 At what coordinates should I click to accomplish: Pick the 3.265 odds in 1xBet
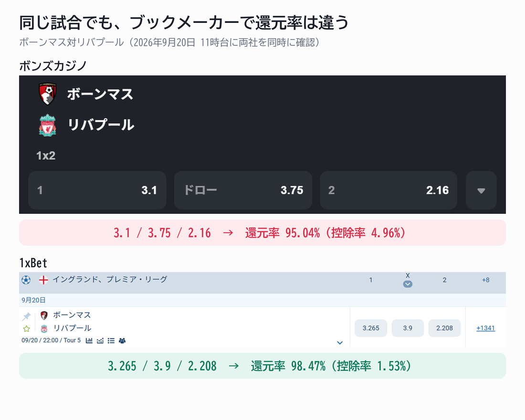coord(371,328)
